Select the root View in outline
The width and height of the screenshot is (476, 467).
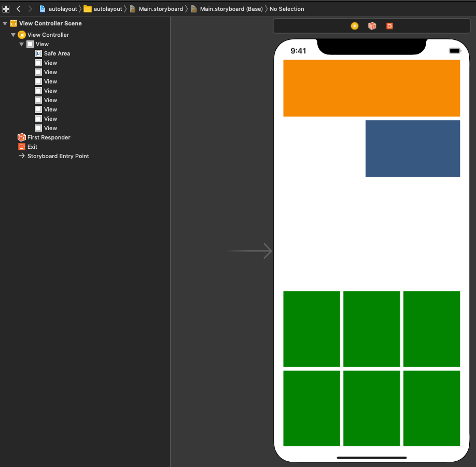click(42, 44)
